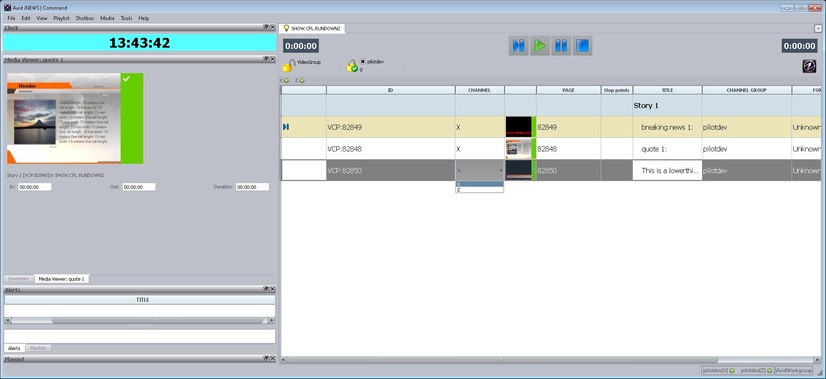
Task: Stop playback with the blue stop button
Action: coord(582,46)
